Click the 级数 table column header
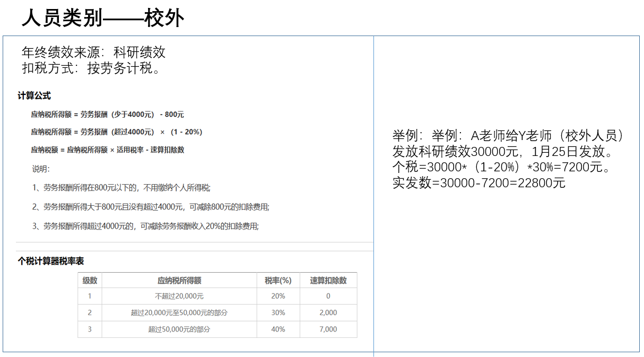 [90, 280]
